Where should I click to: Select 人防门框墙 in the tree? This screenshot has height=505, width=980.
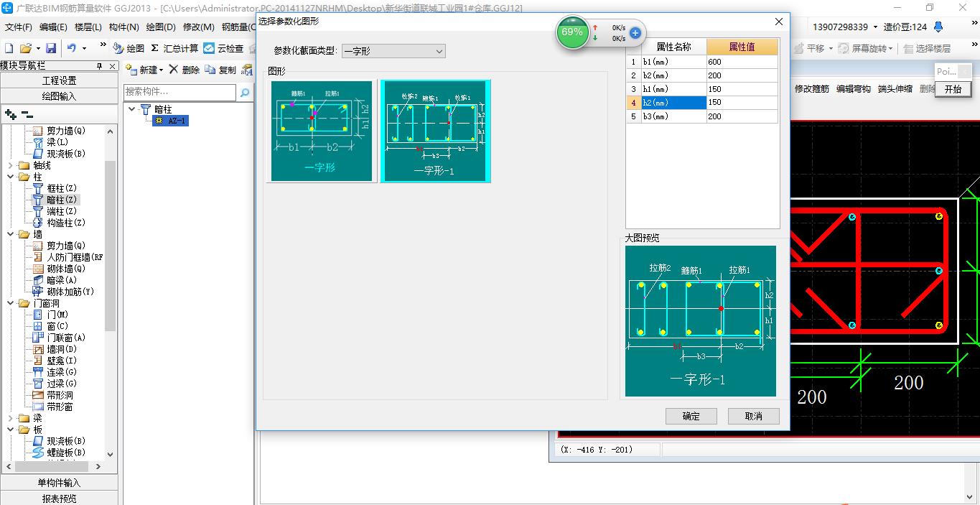click(x=75, y=257)
